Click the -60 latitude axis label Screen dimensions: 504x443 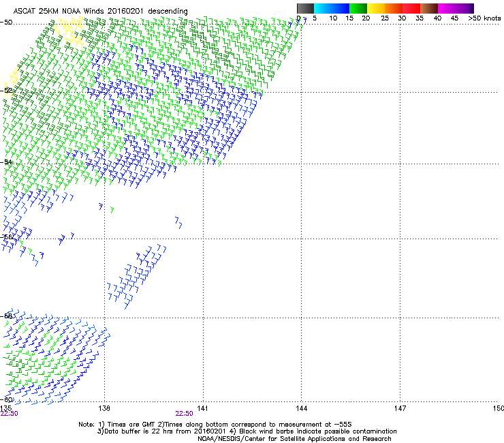pos(6,399)
